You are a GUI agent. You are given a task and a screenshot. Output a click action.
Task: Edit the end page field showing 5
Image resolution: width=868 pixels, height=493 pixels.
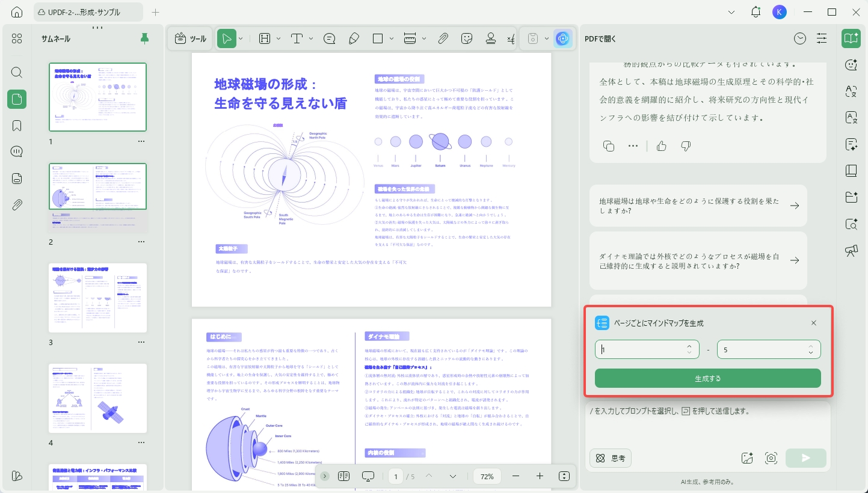click(769, 349)
